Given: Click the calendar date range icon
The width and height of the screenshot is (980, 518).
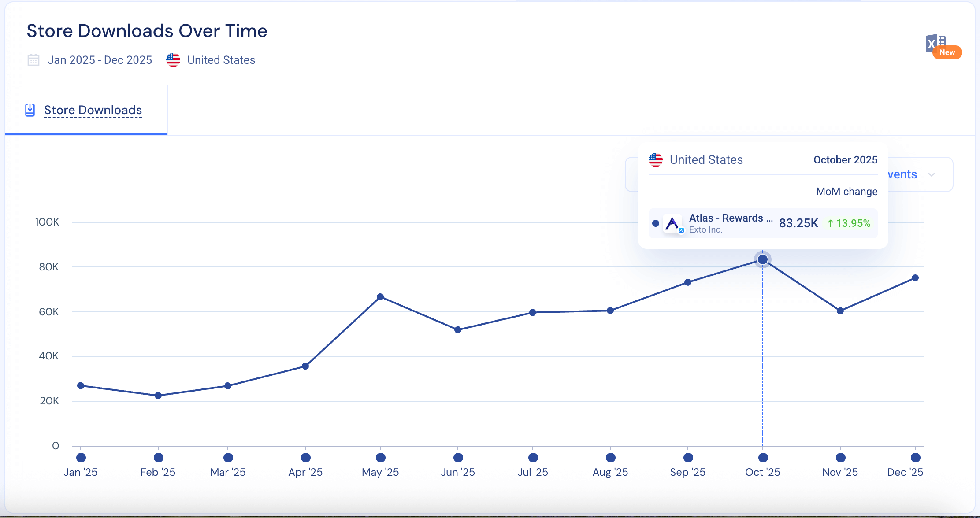Looking at the screenshot, I should coord(33,60).
